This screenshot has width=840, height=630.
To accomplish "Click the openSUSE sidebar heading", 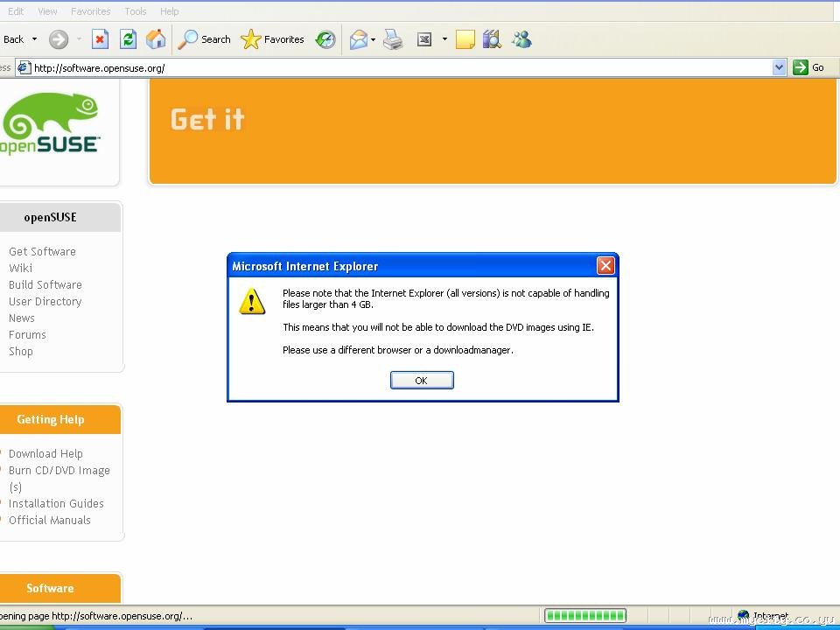I will (x=51, y=217).
